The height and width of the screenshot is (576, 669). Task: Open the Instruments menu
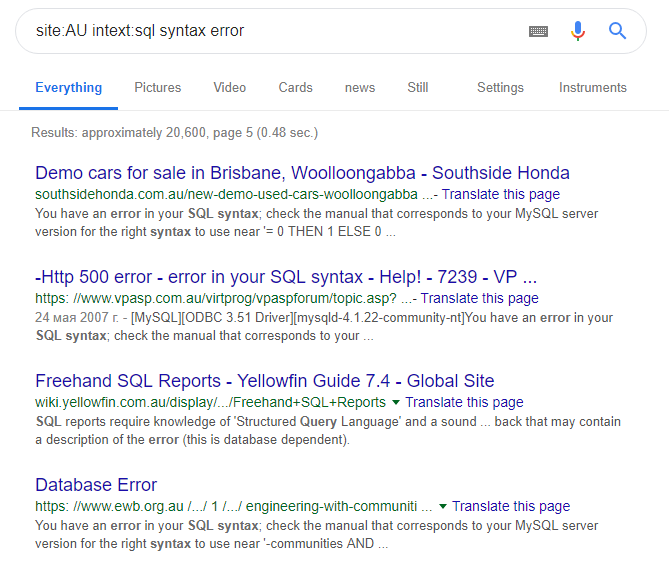(x=593, y=87)
